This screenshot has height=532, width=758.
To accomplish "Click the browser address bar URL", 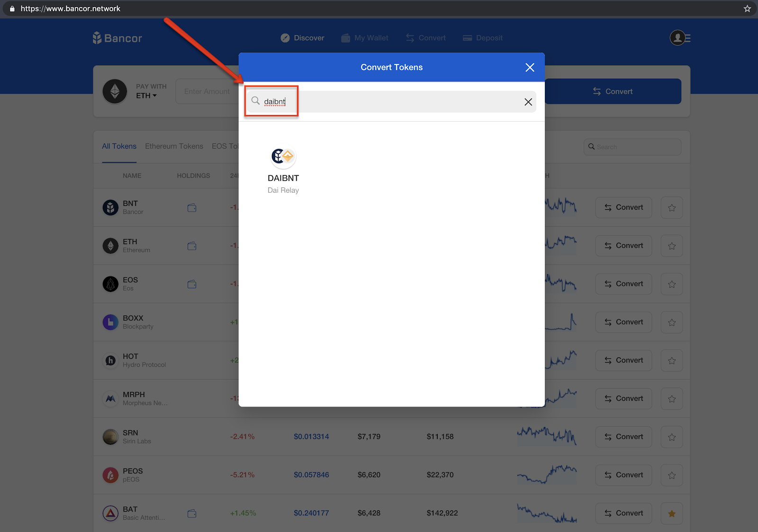I will click(x=71, y=9).
